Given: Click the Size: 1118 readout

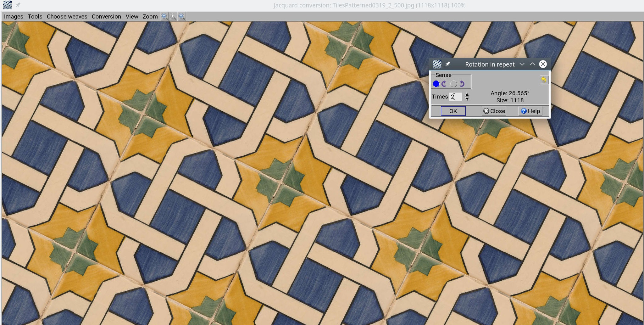Looking at the screenshot, I should point(510,100).
